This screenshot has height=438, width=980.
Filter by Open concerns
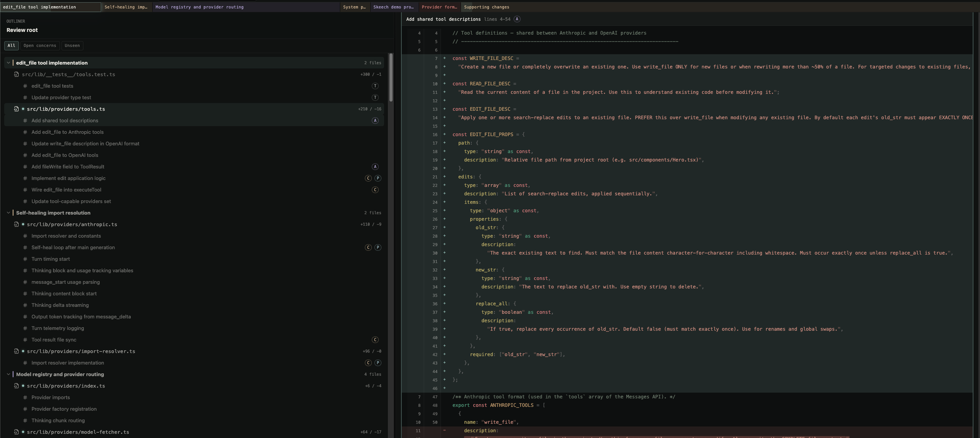tap(40, 45)
